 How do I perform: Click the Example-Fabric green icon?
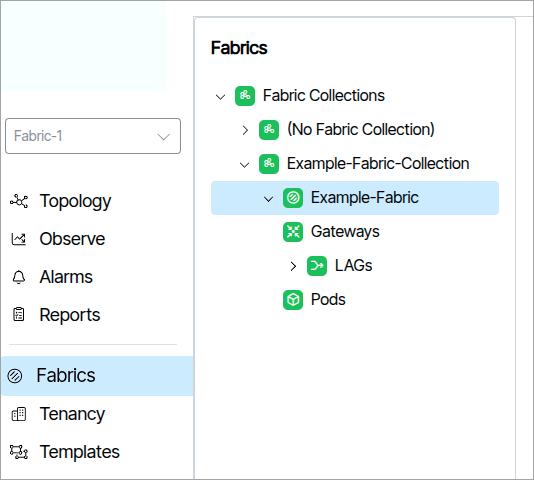(x=293, y=198)
